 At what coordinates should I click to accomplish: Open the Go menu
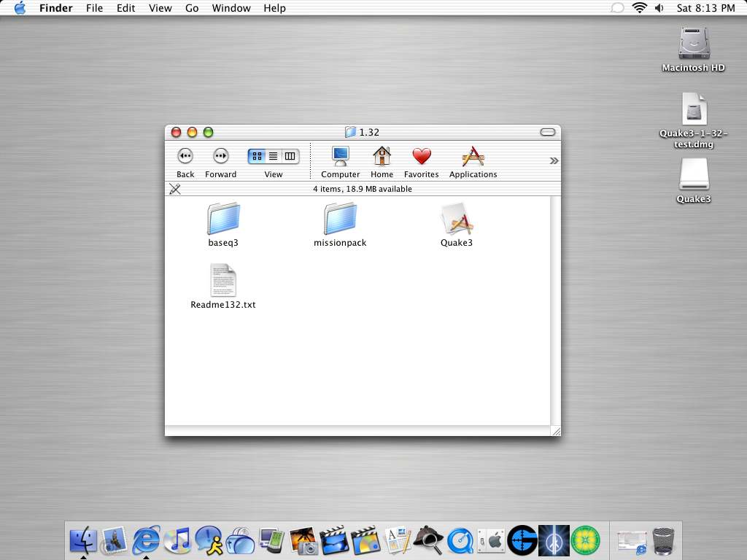pyautogui.click(x=192, y=8)
